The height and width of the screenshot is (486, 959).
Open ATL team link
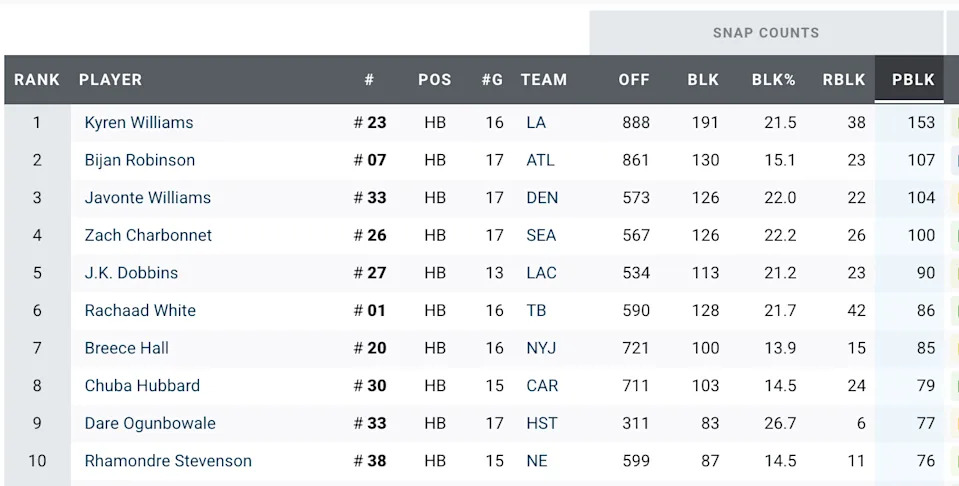540,160
